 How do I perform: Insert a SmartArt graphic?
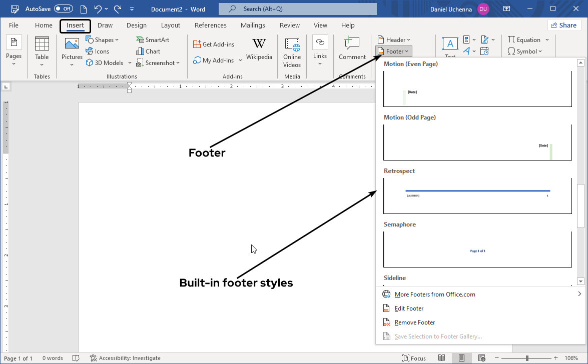(153, 39)
